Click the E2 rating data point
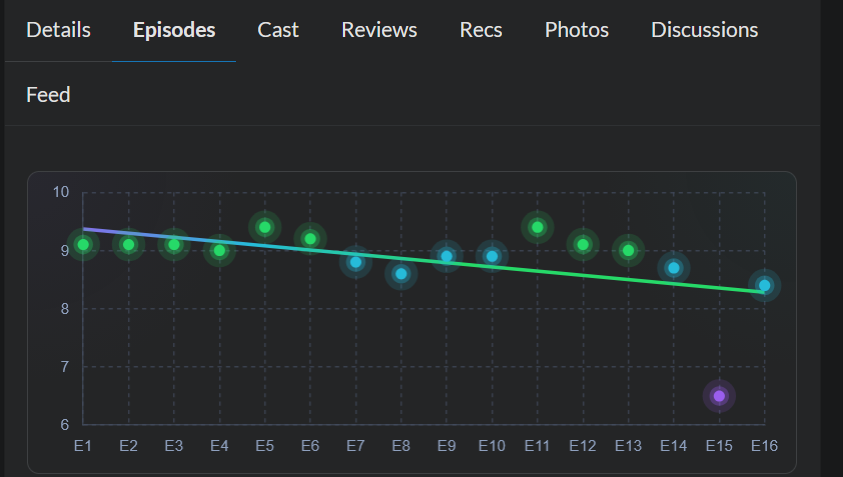Viewport: 843px width, 477px height. pos(128,245)
